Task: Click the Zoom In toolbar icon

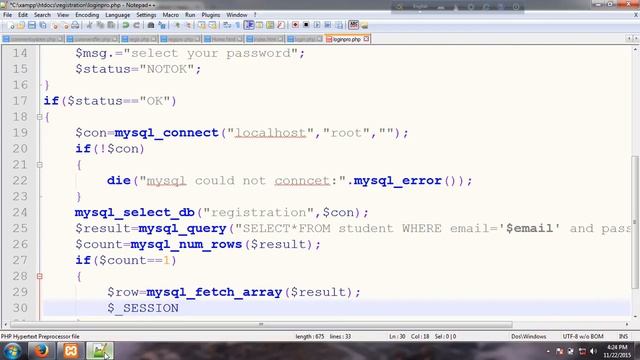Action: (x=177, y=25)
